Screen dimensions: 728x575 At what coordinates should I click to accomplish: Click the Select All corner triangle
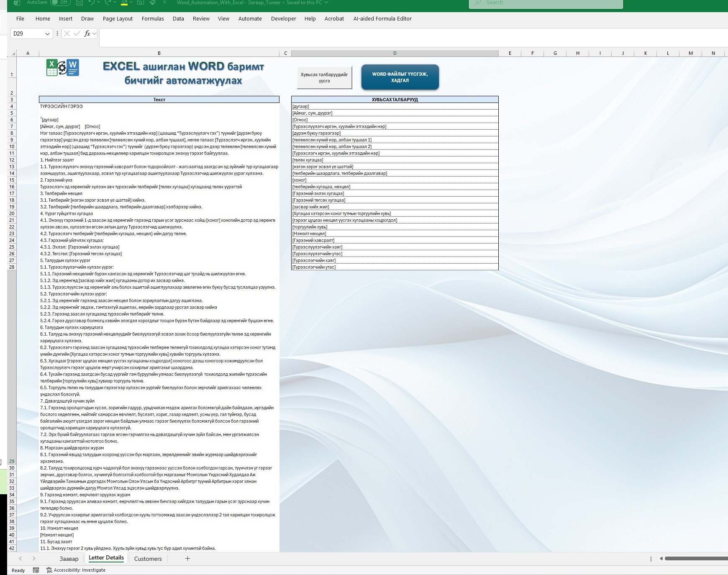(13, 53)
